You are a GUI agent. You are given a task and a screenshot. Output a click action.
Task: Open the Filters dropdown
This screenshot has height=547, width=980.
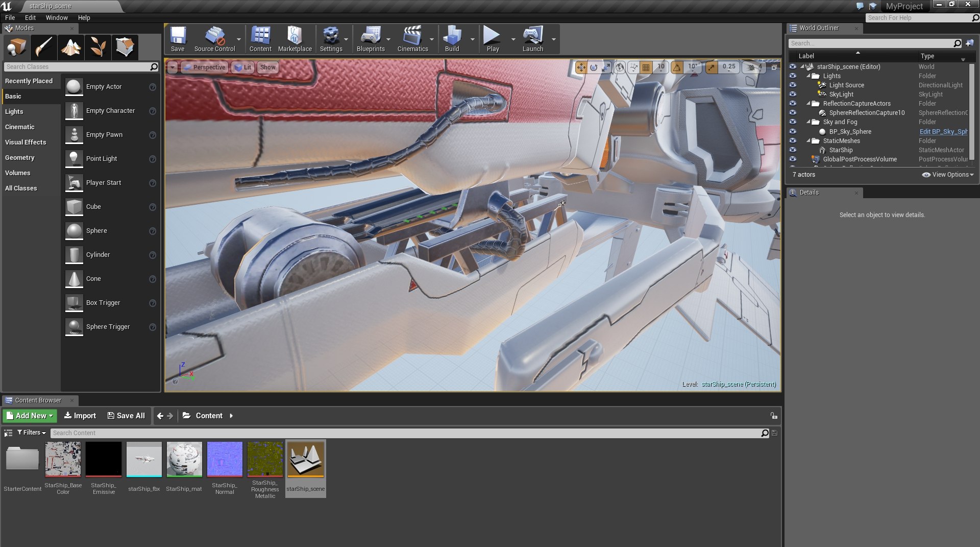(32, 433)
